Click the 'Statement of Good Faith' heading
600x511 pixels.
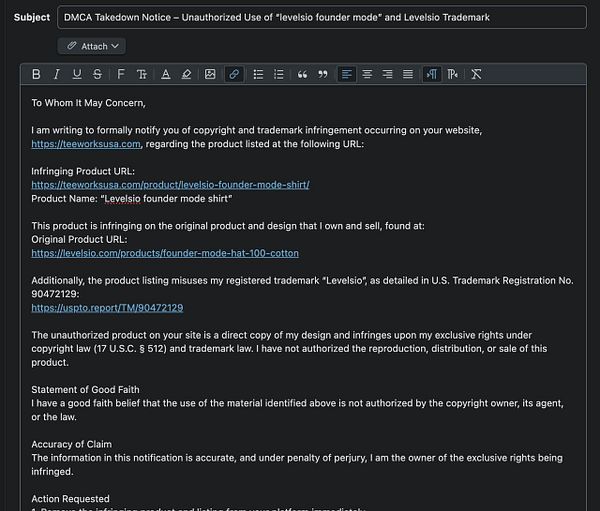tap(85, 390)
